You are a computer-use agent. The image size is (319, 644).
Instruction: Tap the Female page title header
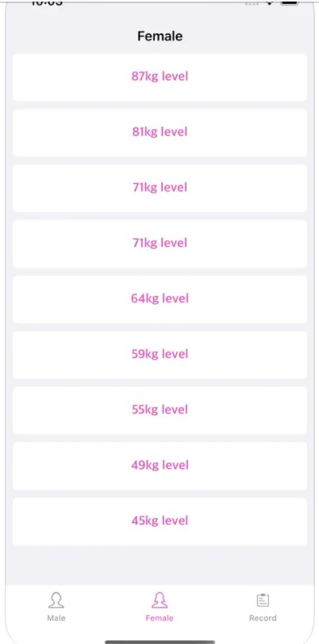pos(159,36)
